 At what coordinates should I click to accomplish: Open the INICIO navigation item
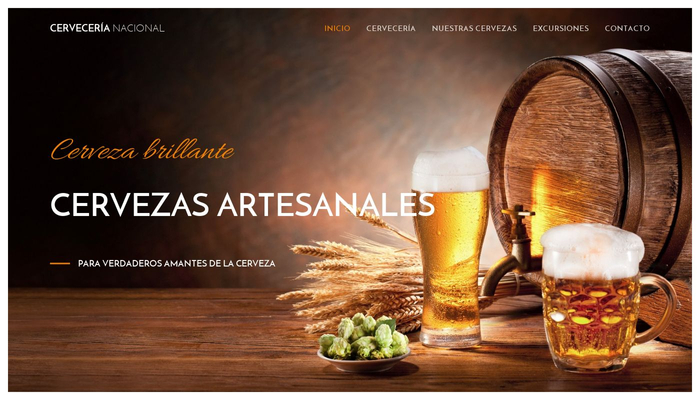click(337, 28)
